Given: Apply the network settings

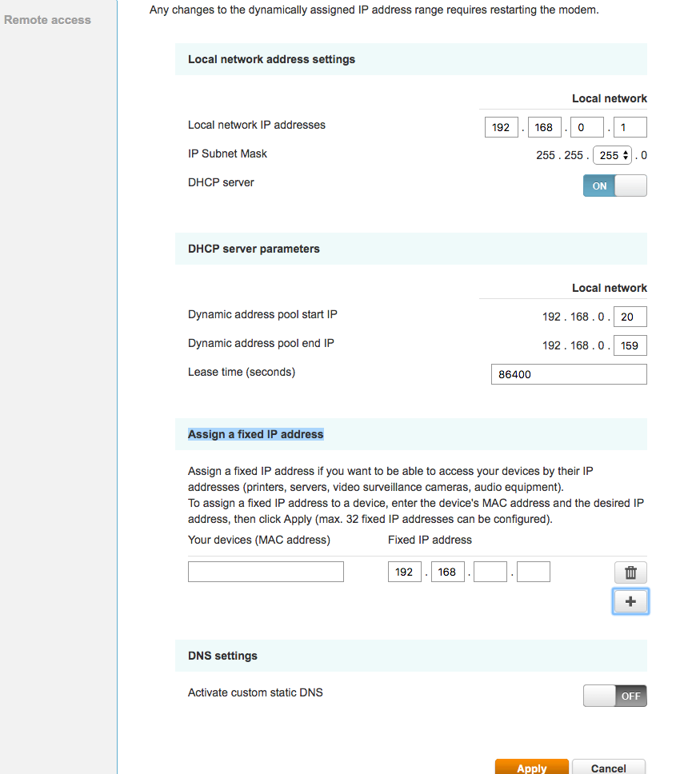Looking at the screenshot, I should coord(531,767).
